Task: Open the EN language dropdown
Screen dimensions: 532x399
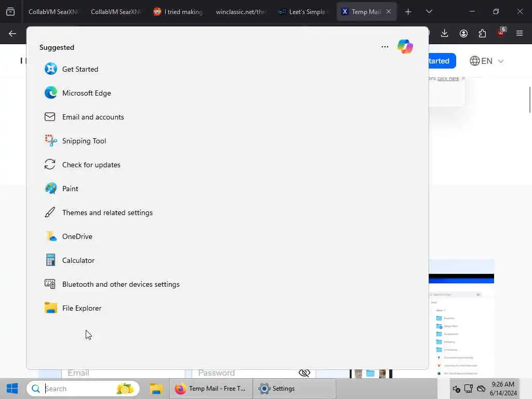Action: pos(486,61)
